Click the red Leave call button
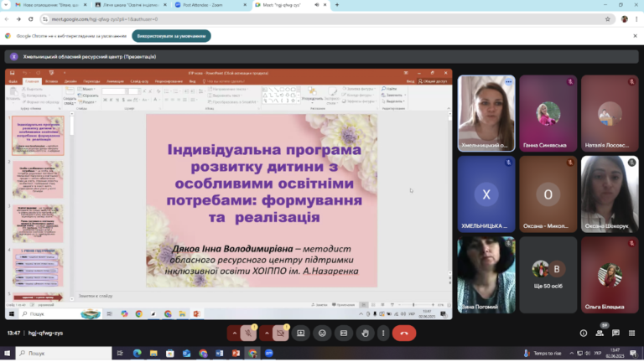The height and width of the screenshot is (362, 644). point(404,334)
